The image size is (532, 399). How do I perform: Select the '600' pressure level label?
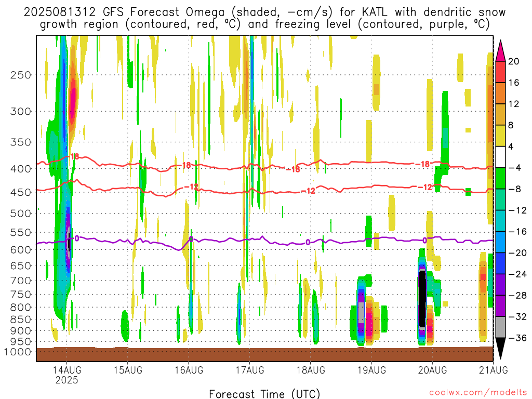tap(21, 250)
